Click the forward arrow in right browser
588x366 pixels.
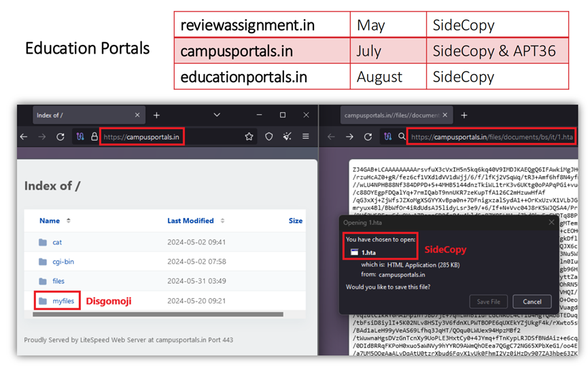pyautogui.click(x=350, y=136)
